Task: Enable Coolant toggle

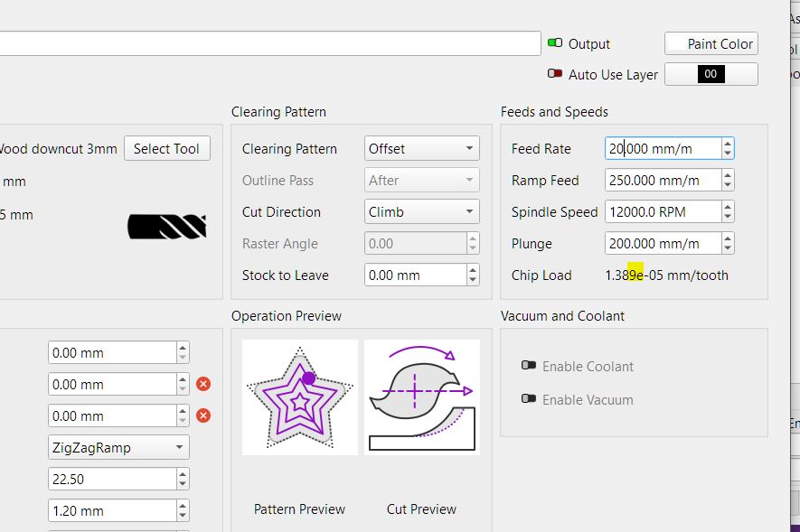Action: click(529, 366)
